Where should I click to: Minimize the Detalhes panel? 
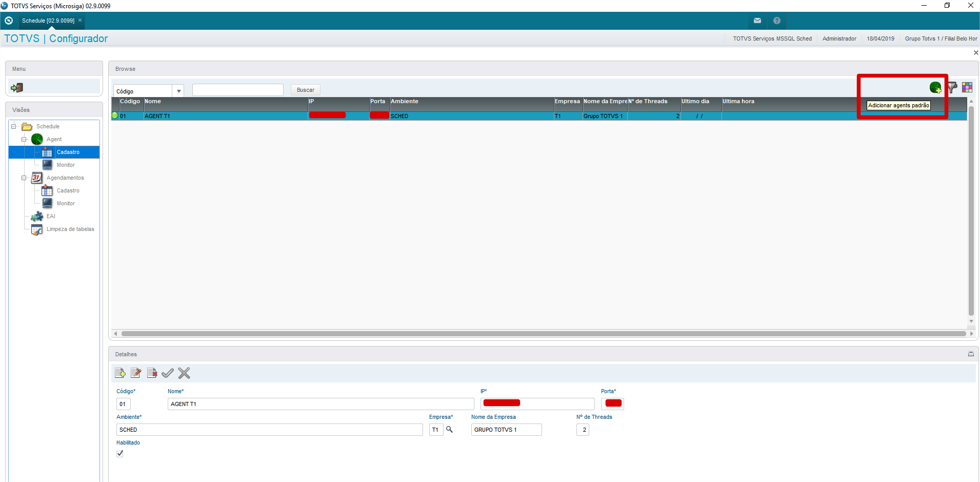[971, 354]
